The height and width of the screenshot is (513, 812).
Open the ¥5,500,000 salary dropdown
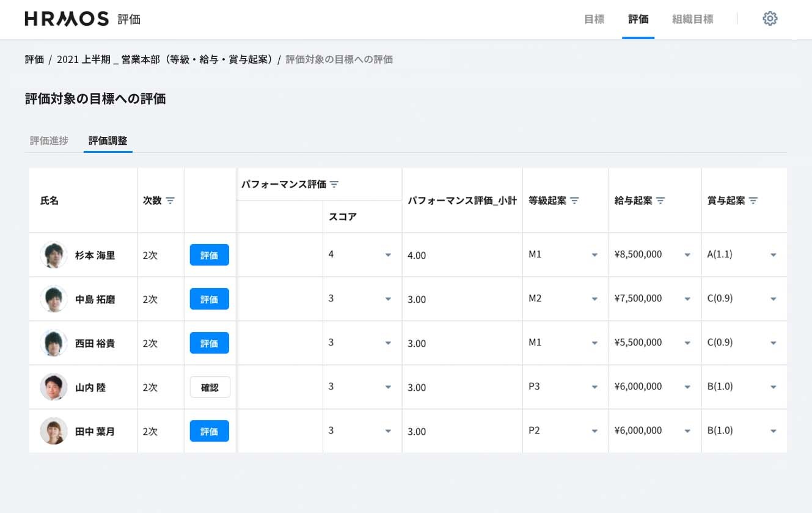[x=687, y=343]
